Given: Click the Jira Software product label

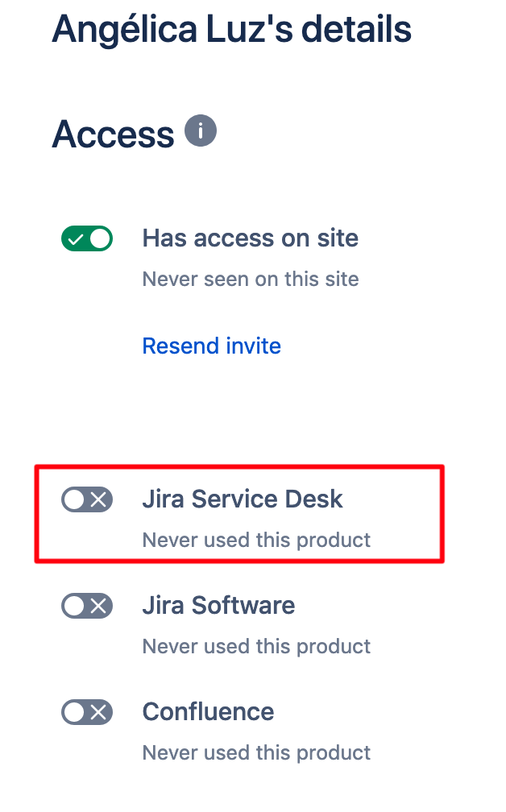Looking at the screenshot, I should tap(218, 606).
